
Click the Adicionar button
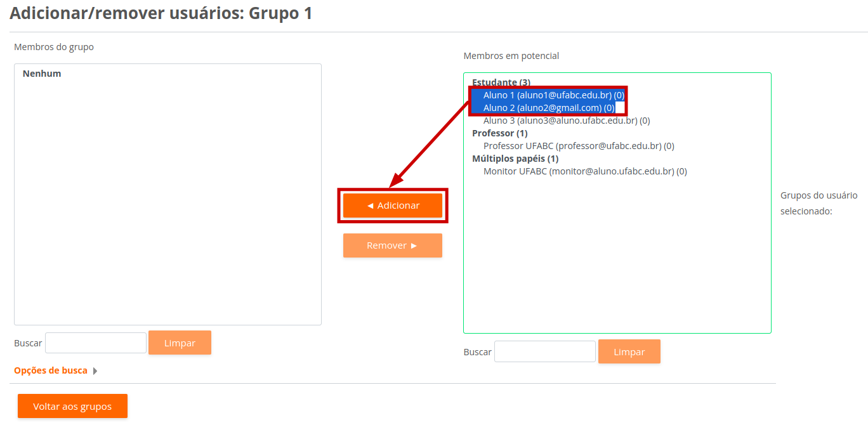point(393,206)
